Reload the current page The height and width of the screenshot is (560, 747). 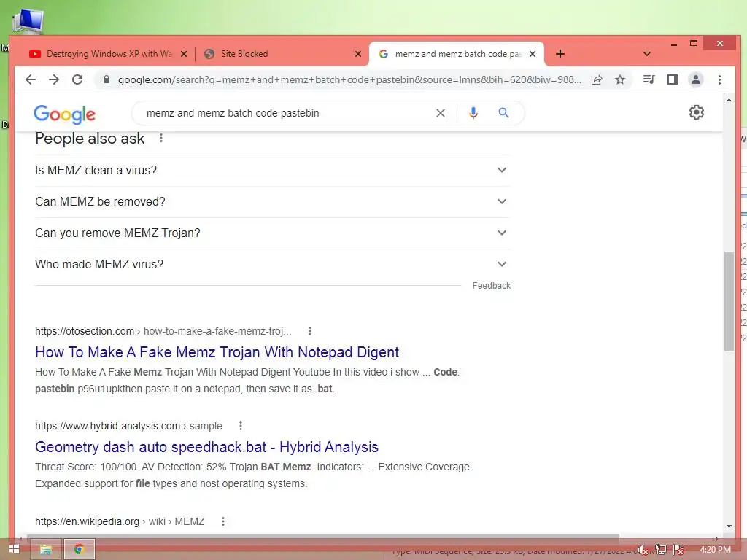[77, 79]
